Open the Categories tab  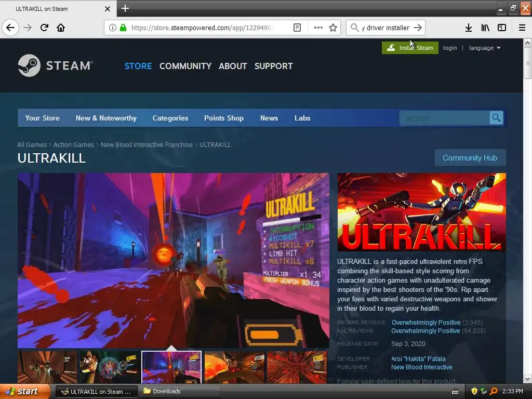(170, 118)
